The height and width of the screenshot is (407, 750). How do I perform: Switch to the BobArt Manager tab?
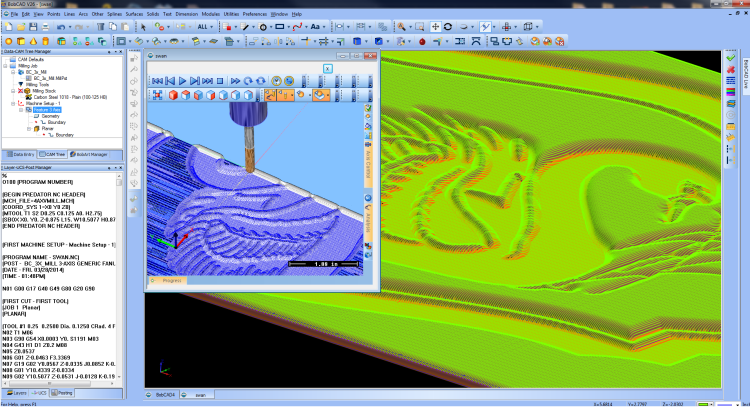(88, 154)
